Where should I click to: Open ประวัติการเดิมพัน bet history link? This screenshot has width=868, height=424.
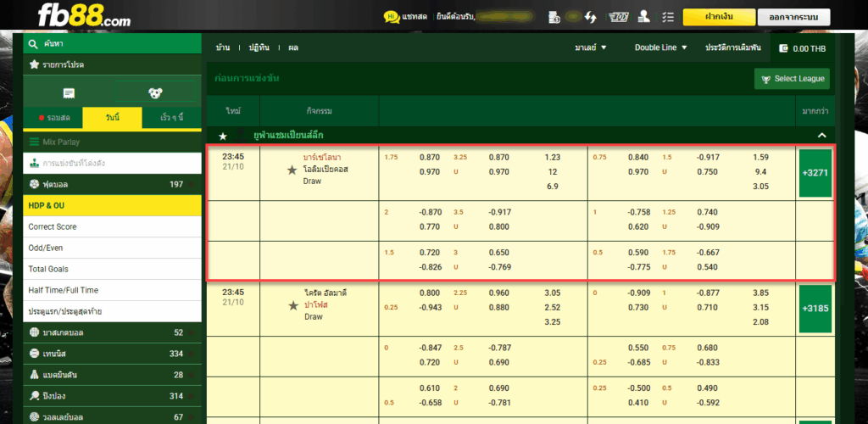pos(733,48)
